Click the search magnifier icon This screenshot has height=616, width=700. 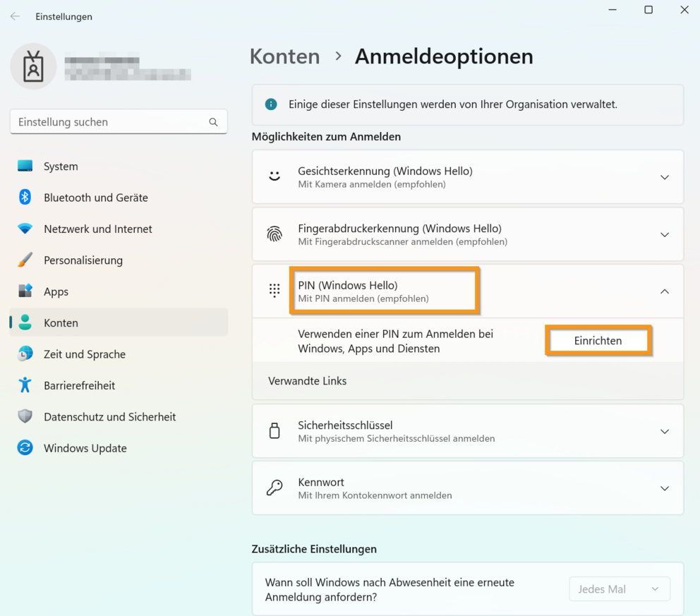pos(213,122)
